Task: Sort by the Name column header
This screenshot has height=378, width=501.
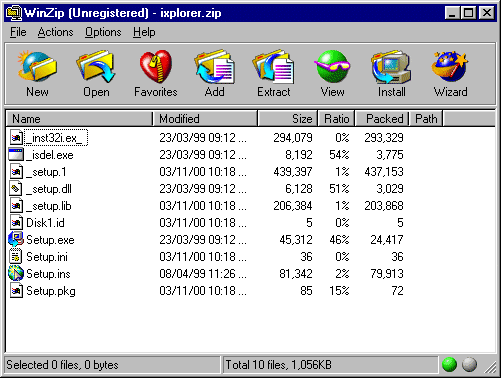Action: coord(80,119)
